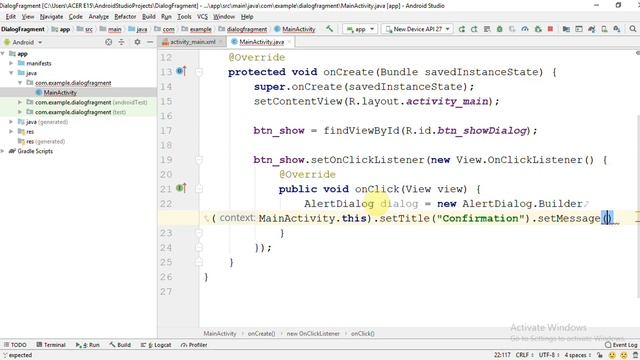This screenshot has width=640, height=360.
Task: Click the Stop red square button
Action: (x=550, y=29)
